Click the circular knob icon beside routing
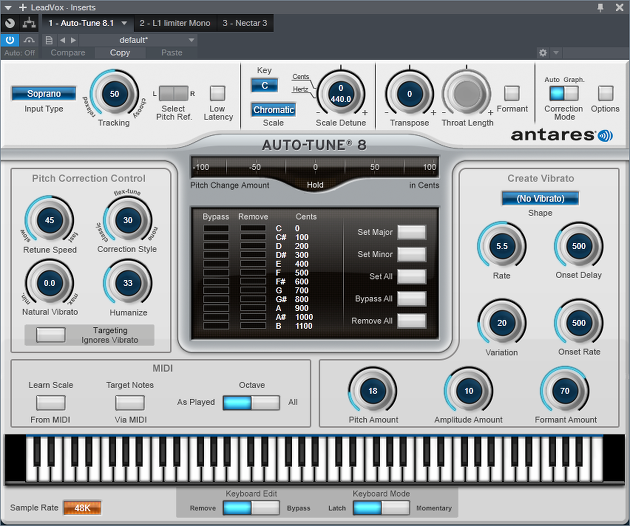Image resolution: width=630 pixels, height=526 pixels. tap(10, 23)
